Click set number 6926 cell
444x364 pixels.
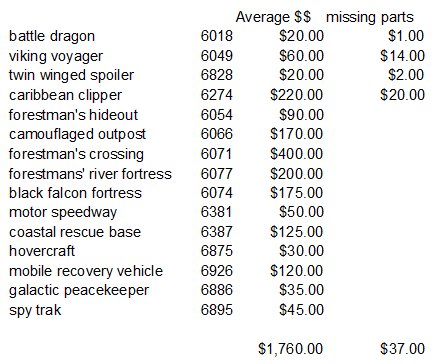point(216,270)
